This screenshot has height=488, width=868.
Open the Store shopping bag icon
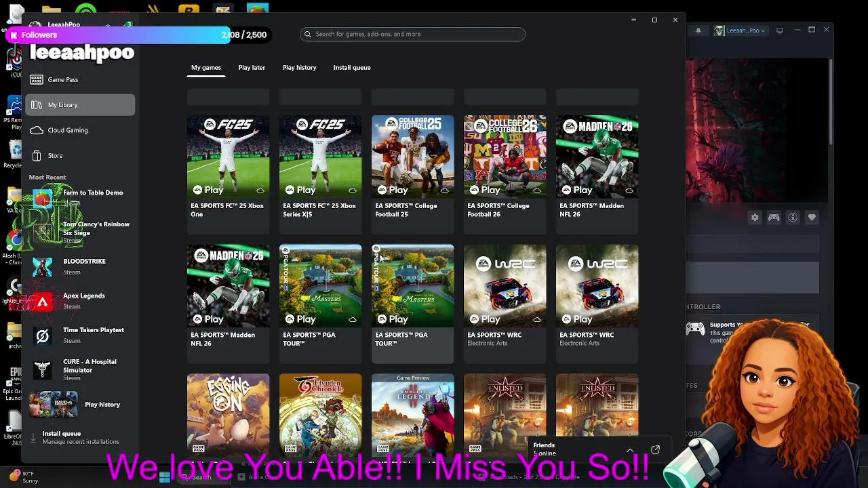click(37, 156)
